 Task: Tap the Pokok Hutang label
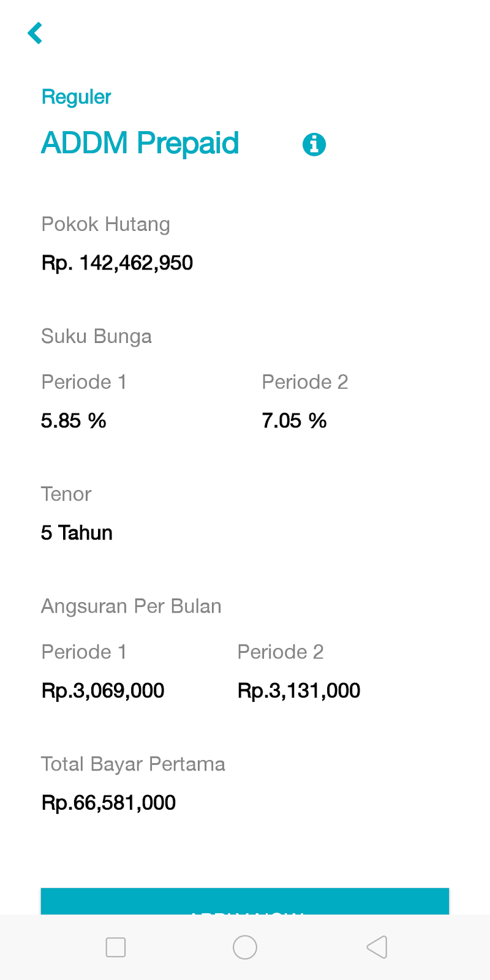(x=105, y=224)
